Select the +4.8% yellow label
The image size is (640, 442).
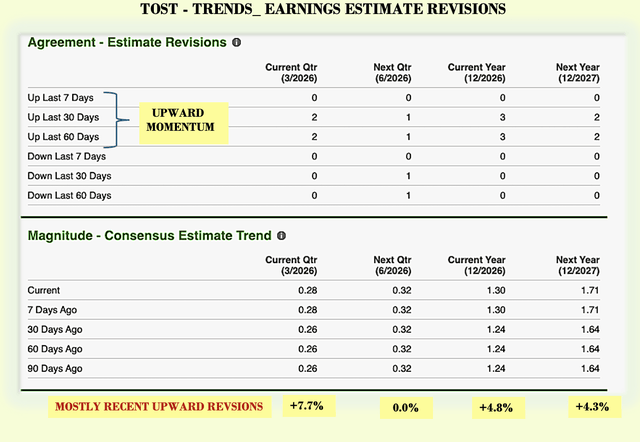click(x=498, y=408)
